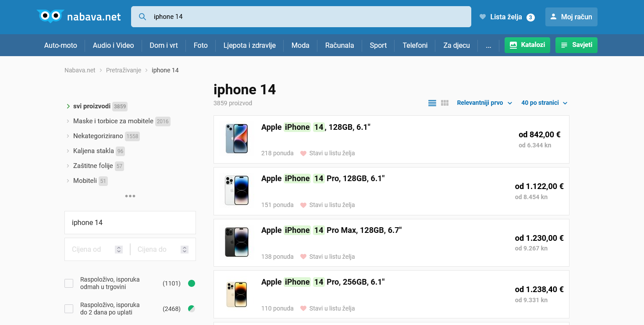Click the search magnifier icon
The height and width of the screenshot is (325, 644).
pyautogui.click(x=142, y=17)
